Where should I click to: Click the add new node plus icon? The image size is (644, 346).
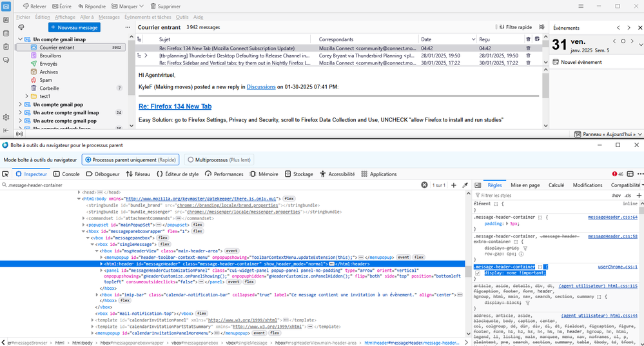click(x=453, y=185)
